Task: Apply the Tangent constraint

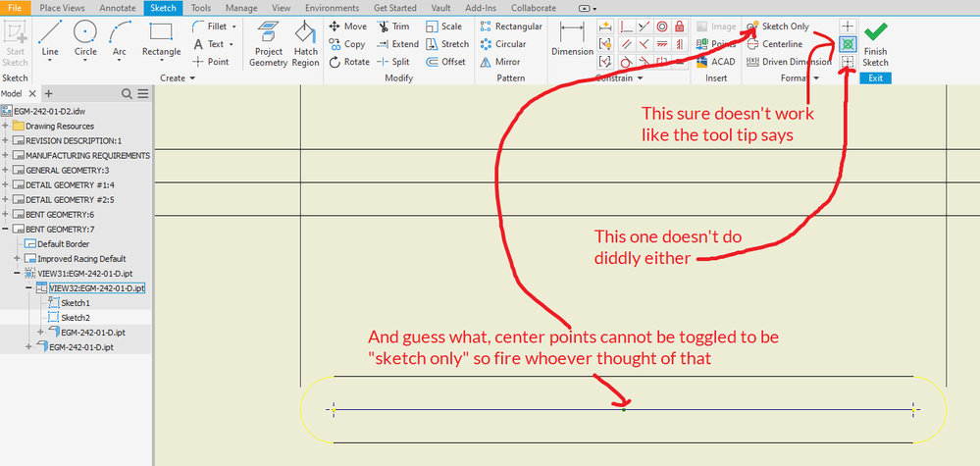Action: click(x=625, y=61)
